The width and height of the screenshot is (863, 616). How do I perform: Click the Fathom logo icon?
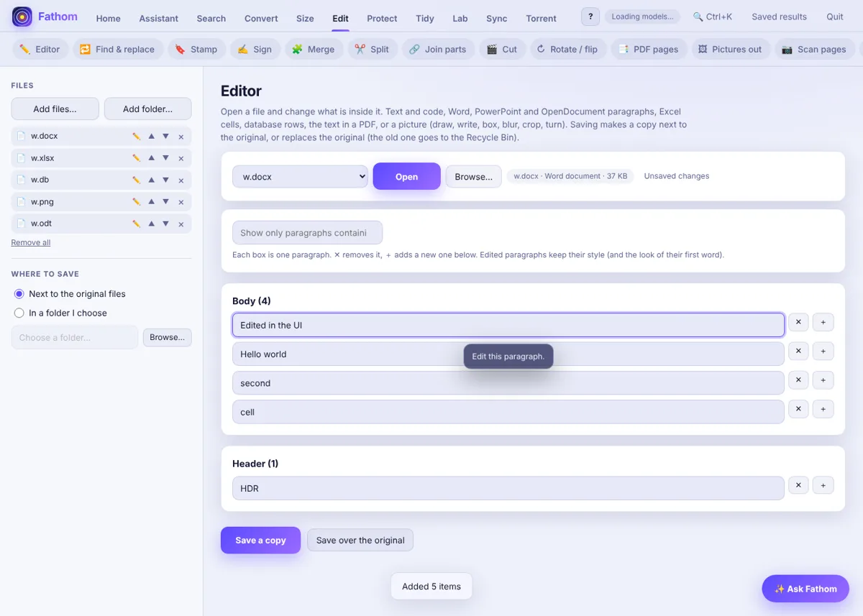coord(22,17)
